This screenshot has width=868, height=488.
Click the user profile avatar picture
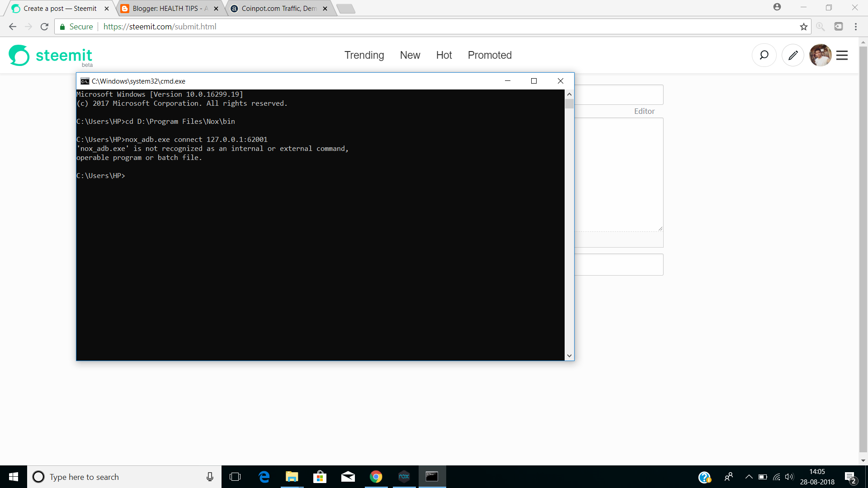pos(820,55)
